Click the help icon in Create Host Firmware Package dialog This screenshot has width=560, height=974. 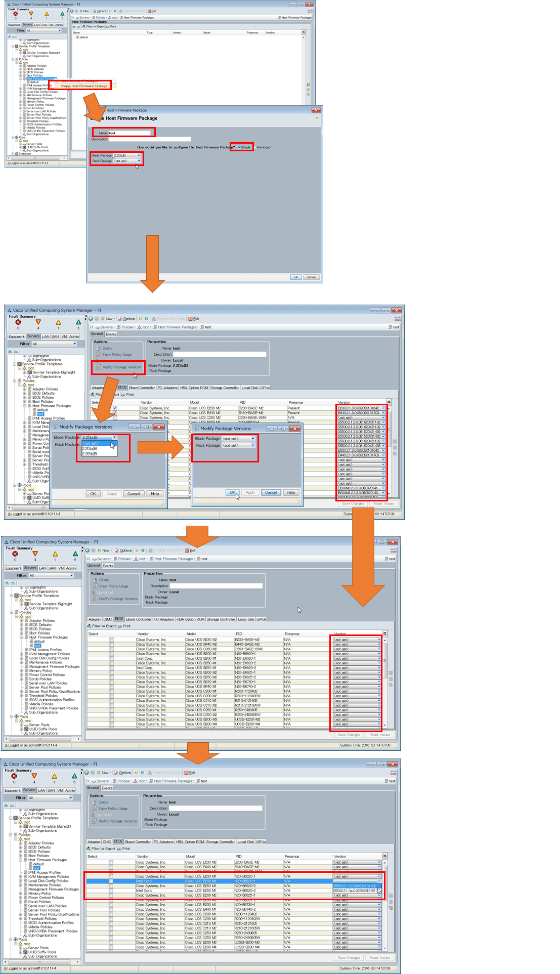317,118
